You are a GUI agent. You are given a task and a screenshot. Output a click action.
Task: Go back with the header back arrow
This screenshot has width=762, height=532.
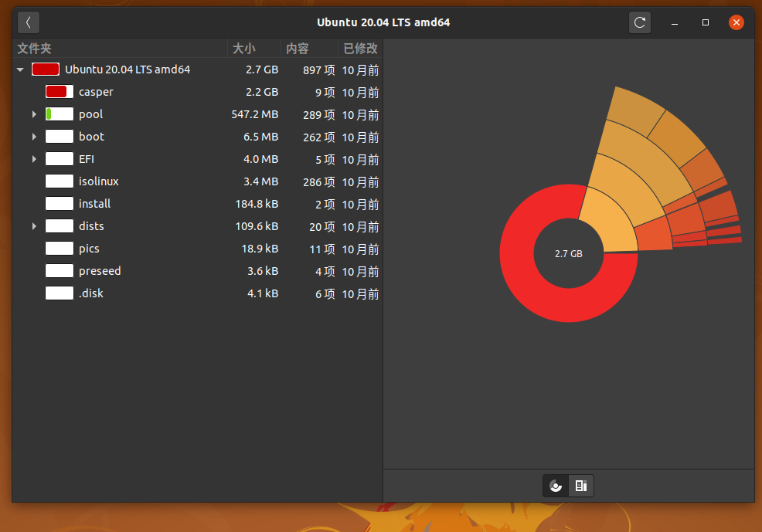click(x=28, y=22)
